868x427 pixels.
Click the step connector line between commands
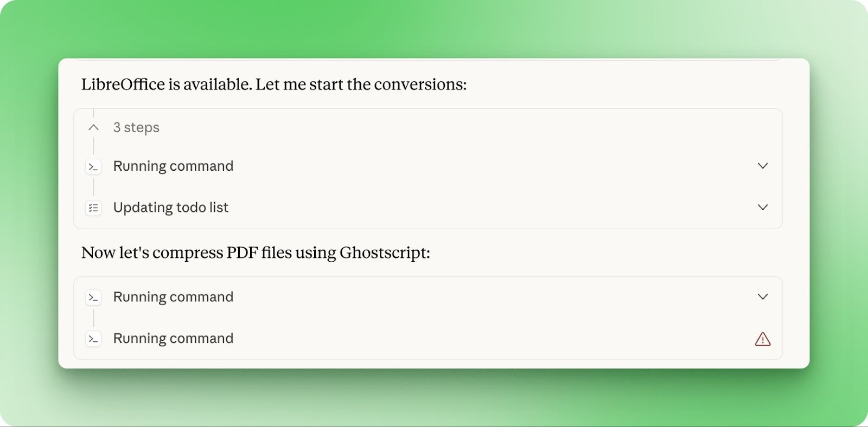pos(93,318)
